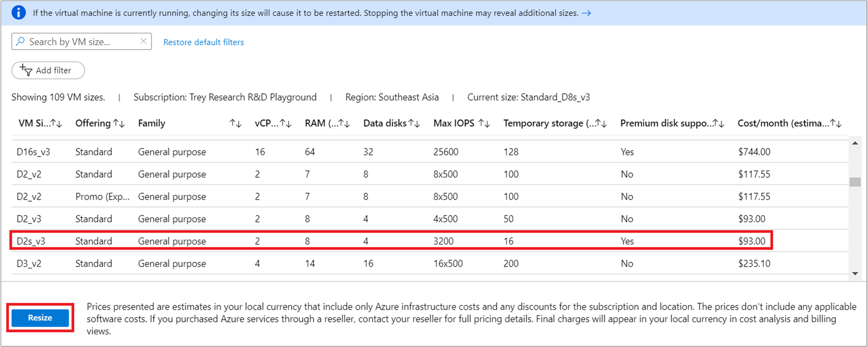Click the blue info icon in the banner
Image resolution: width=868 pixels, height=347 pixels.
coord(19,13)
